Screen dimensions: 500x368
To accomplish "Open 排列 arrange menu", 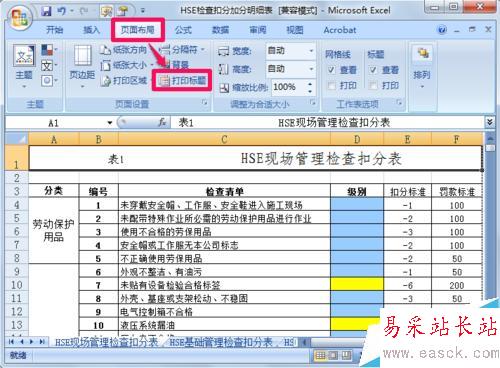I will pyautogui.click(x=422, y=67).
